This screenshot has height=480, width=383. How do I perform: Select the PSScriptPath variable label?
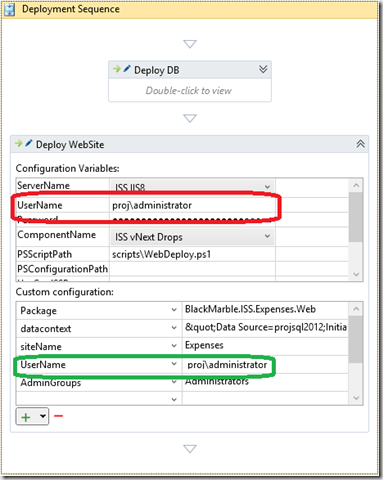tap(44, 254)
